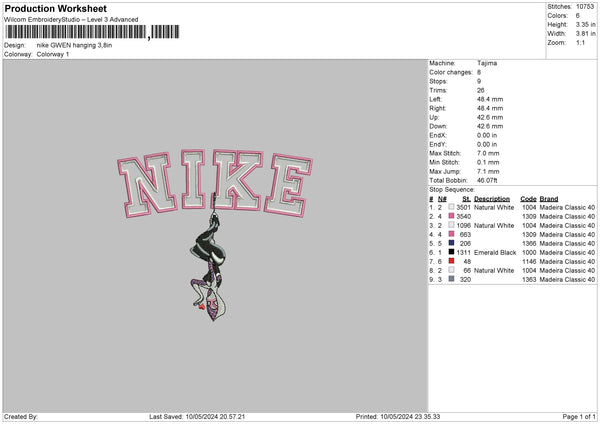Viewport: 600px width, 424px height.
Task: Click the barcode in the header
Action: [x=92, y=32]
